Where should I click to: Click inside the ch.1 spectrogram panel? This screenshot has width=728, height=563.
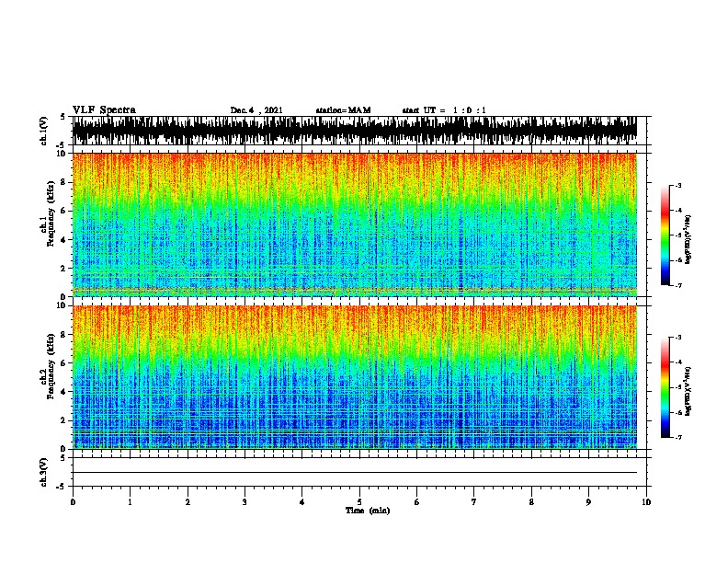(355, 224)
